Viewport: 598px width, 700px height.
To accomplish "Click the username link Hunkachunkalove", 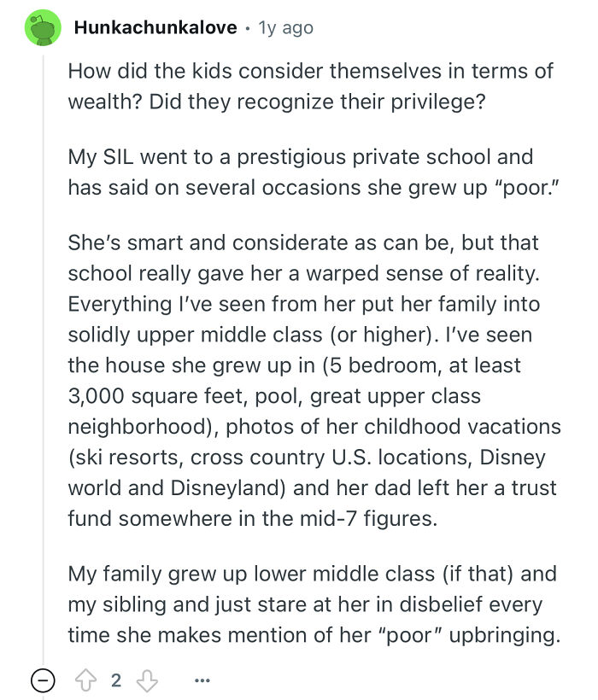I will tap(156, 26).
